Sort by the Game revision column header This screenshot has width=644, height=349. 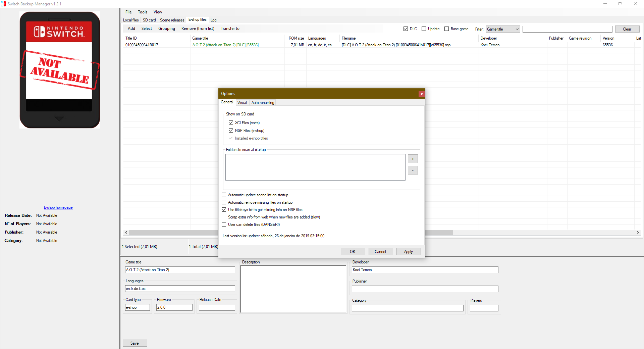[x=584, y=38]
